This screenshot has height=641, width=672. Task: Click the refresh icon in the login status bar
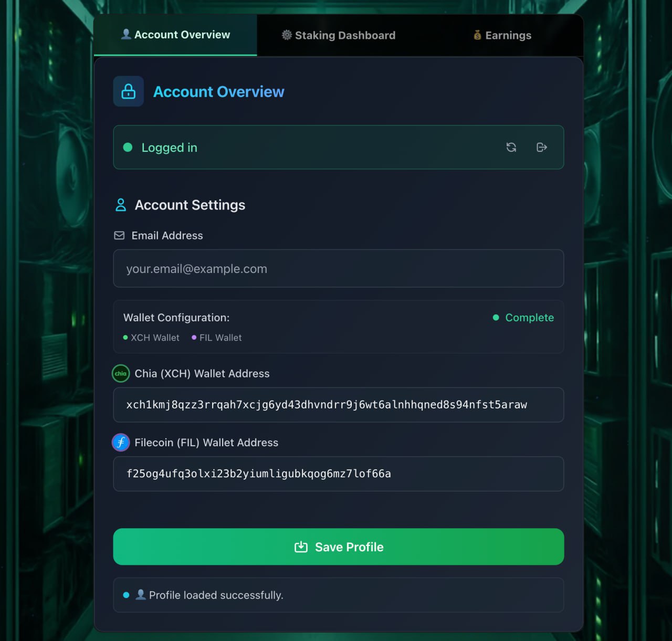(511, 148)
